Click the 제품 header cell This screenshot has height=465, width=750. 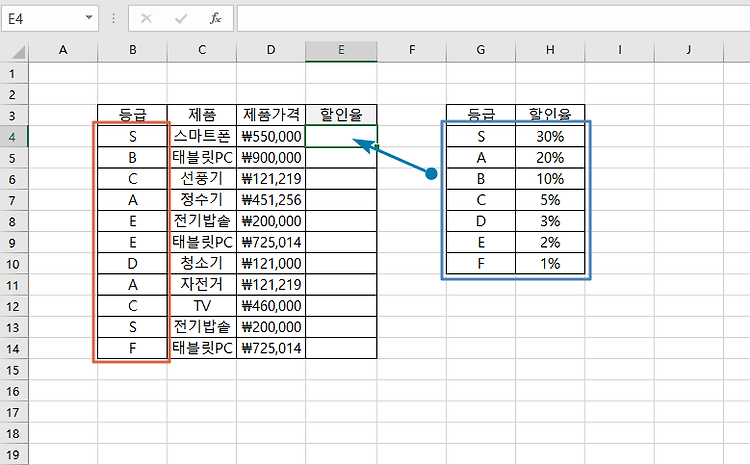click(x=202, y=115)
